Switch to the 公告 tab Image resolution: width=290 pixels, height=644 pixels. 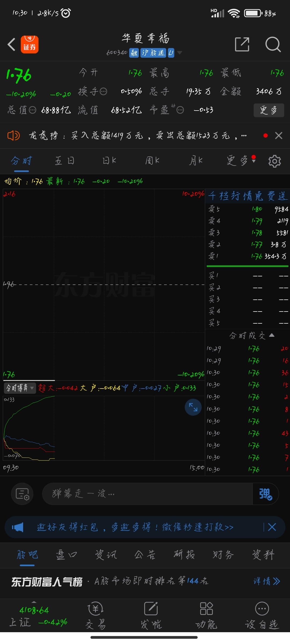click(x=145, y=555)
